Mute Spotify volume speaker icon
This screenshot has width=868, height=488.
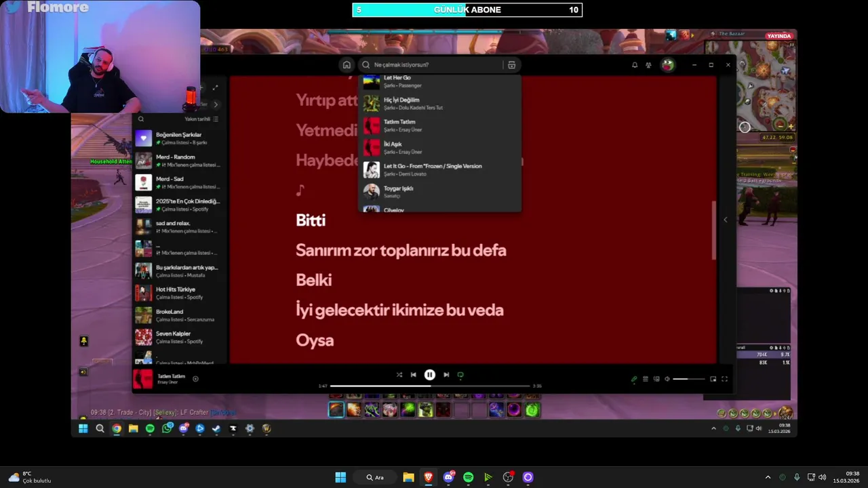(667, 380)
